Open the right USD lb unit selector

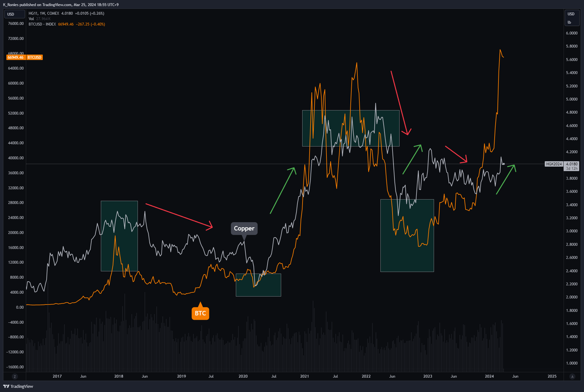572,18
